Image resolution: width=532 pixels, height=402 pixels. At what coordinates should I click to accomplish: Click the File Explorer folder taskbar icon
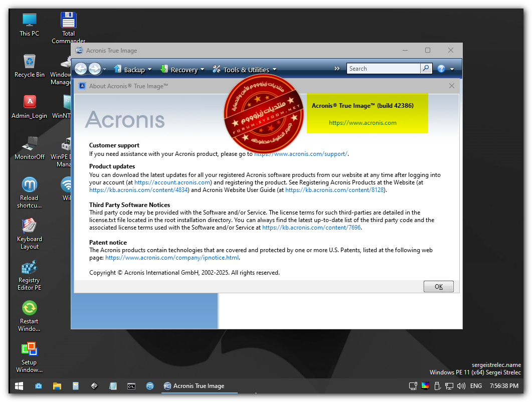(x=57, y=386)
